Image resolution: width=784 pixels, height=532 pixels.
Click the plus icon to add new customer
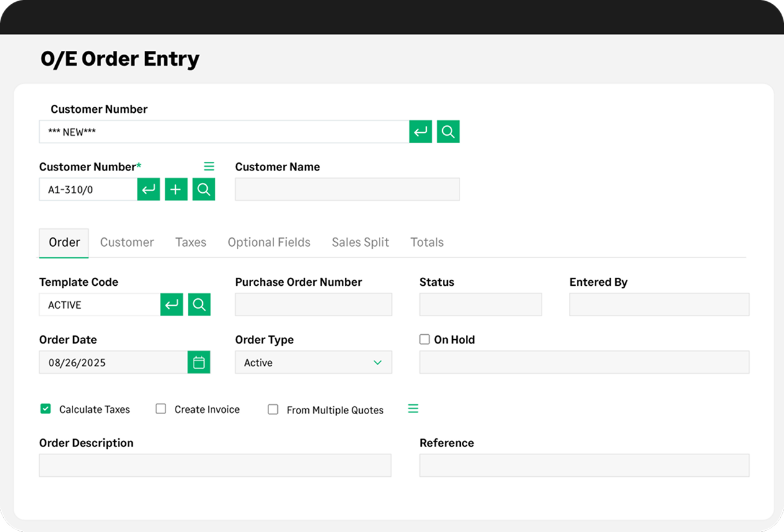pos(176,189)
